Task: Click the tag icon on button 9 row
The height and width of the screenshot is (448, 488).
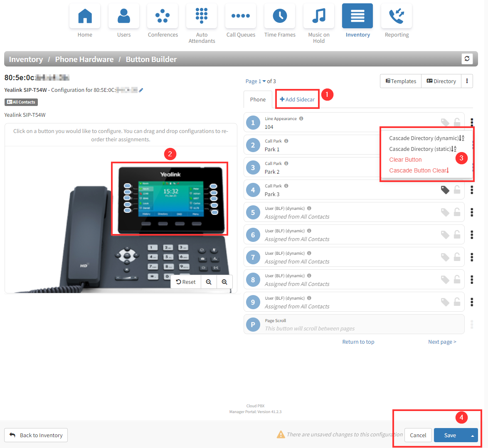Action: tap(445, 302)
